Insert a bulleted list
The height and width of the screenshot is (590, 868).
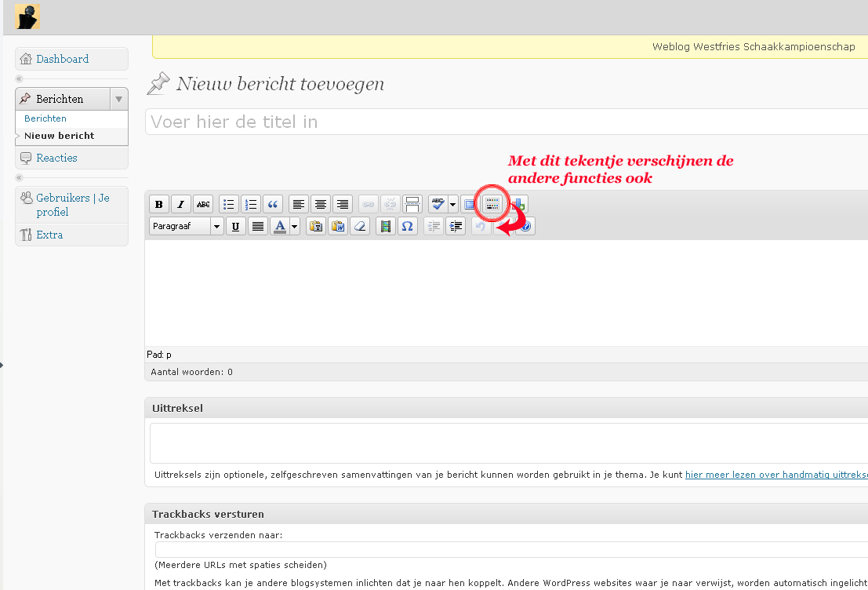[x=229, y=205]
